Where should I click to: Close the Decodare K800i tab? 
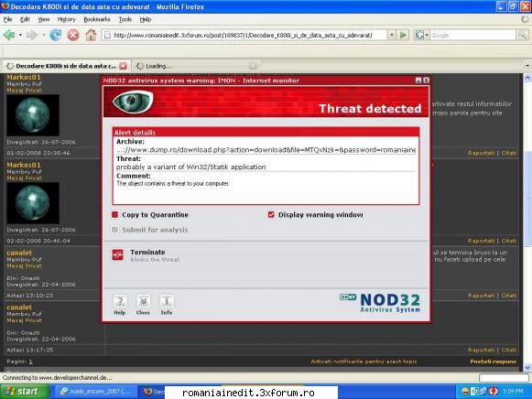tap(124, 66)
